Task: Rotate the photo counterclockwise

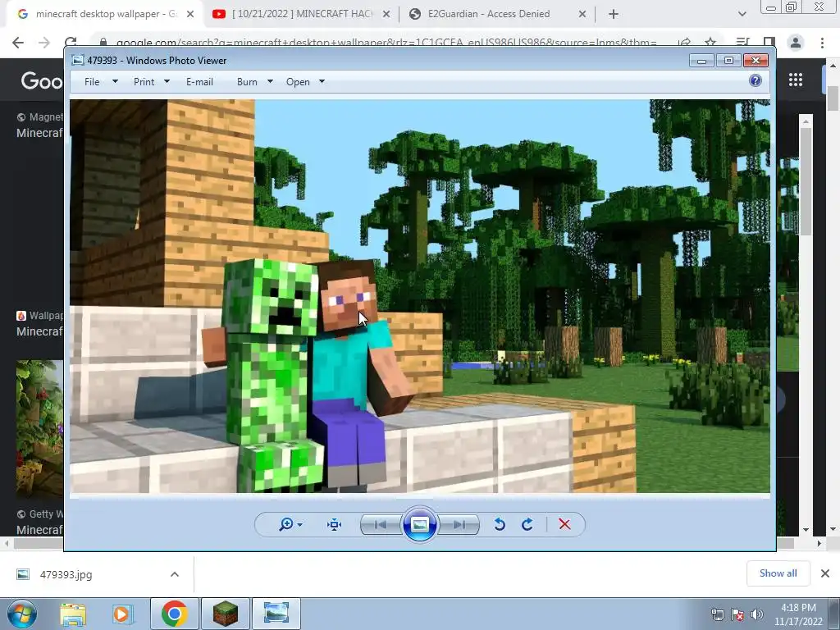Action: click(500, 524)
